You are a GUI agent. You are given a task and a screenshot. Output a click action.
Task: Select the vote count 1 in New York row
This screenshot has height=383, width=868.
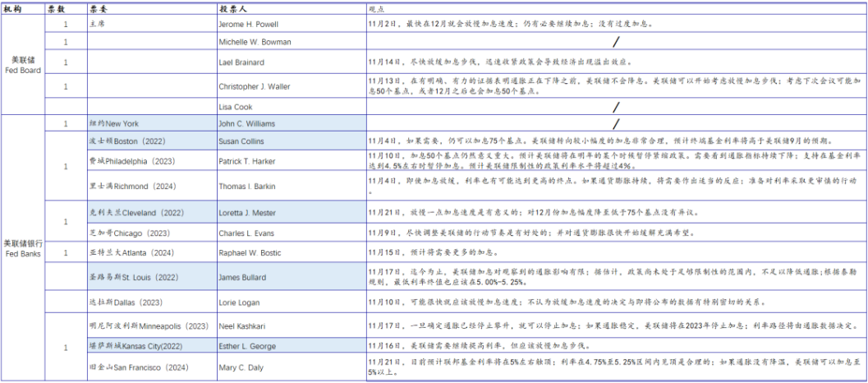coord(66,123)
